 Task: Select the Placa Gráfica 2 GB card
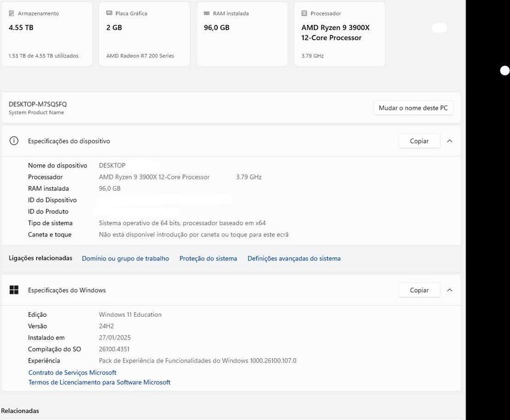tap(145, 34)
